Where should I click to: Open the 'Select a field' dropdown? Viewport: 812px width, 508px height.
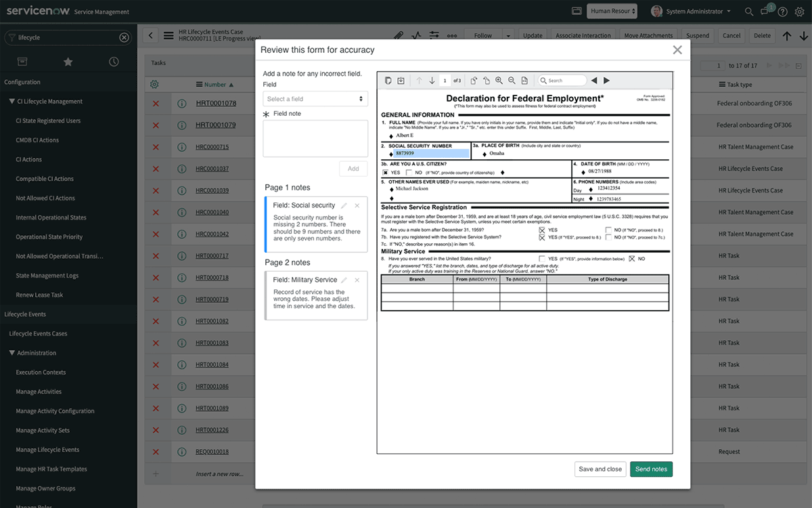[x=315, y=99]
